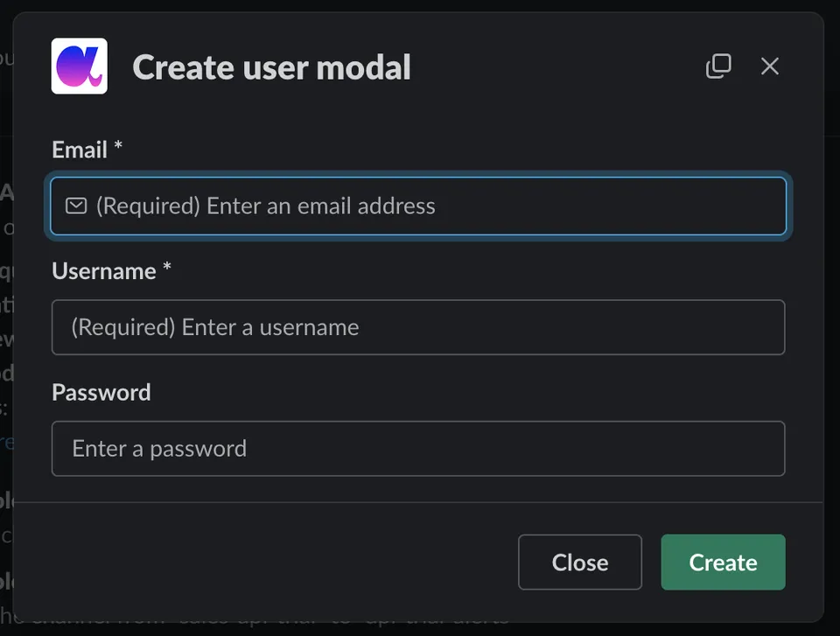Click the "Create user modal" title text
This screenshot has width=840, height=636.
(271, 67)
